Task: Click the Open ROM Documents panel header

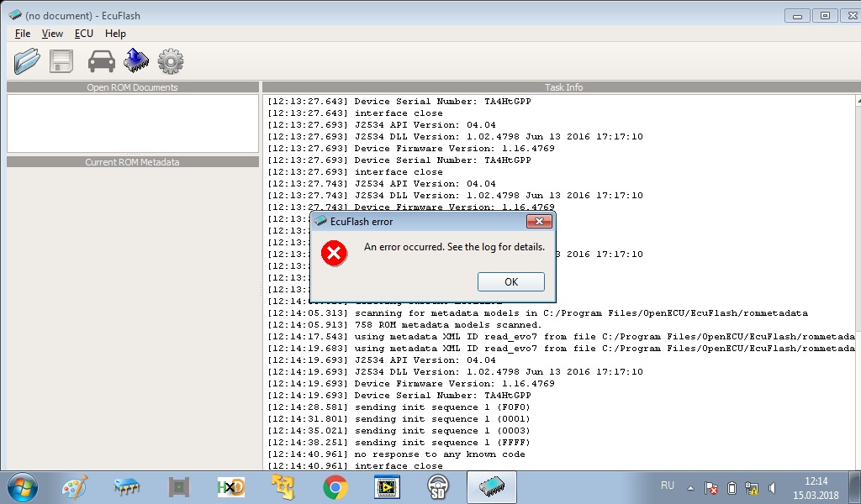Action: (132, 87)
